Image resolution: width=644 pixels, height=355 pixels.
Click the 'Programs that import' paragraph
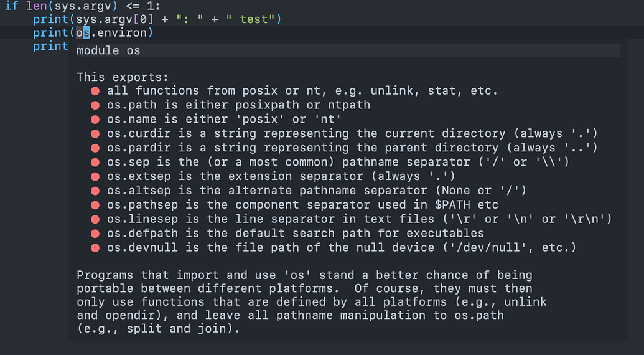tap(311, 302)
